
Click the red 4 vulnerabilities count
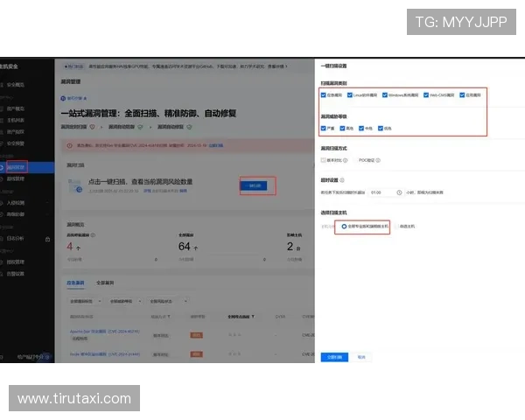[x=70, y=247]
